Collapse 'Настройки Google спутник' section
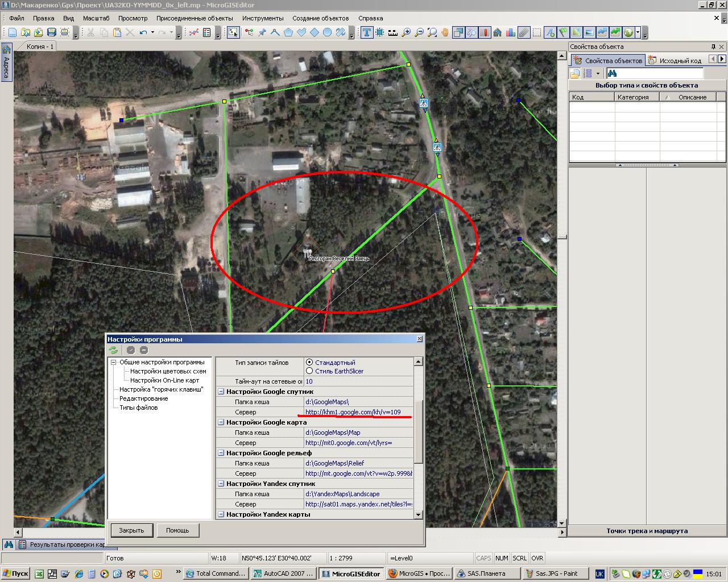This screenshot has width=728, height=582. pyautogui.click(x=221, y=392)
